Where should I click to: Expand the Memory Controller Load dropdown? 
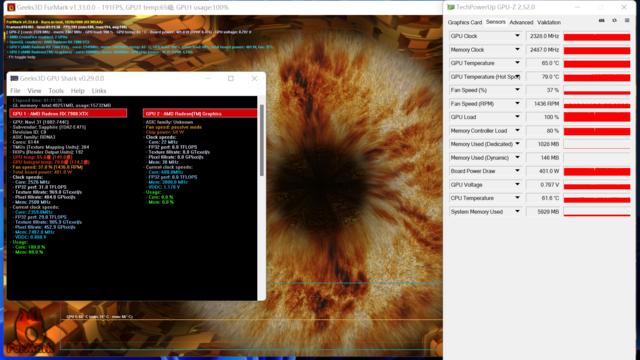[517, 130]
